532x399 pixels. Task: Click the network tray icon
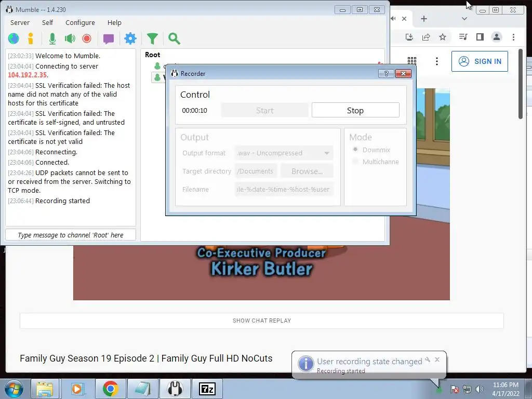click(467, 389)
